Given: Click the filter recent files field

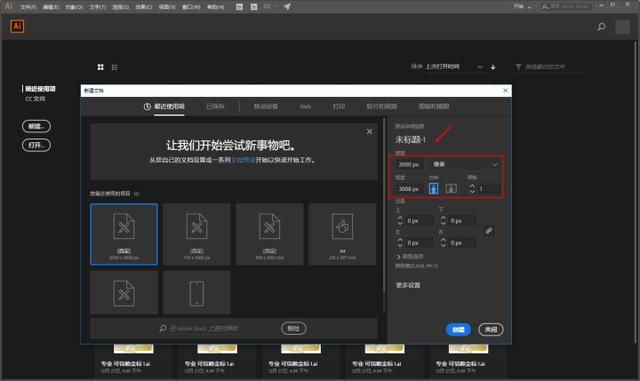Looking at the screenshot, I should (x=549, y=67).
